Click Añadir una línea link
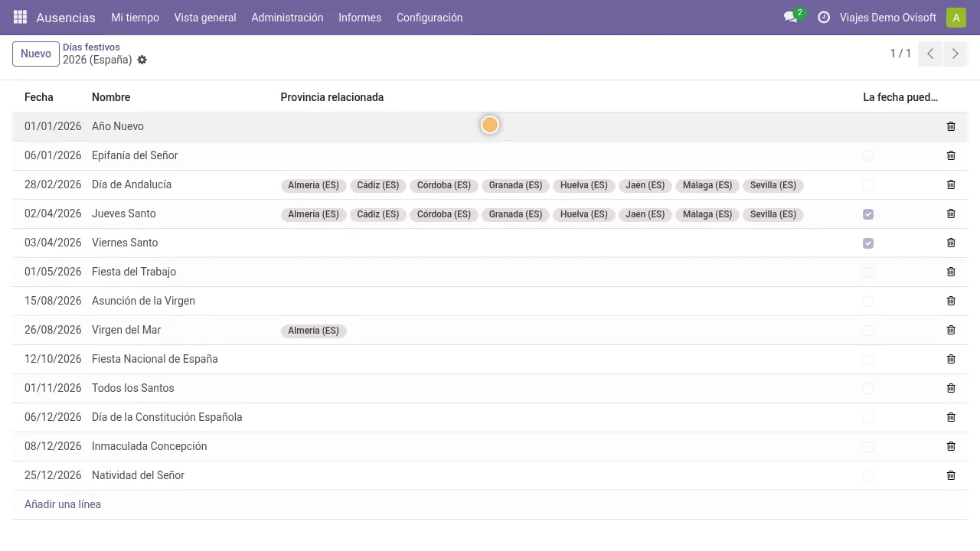Image resolution: width=980 pixels, height=551 pixels. [x=63, y=504]
